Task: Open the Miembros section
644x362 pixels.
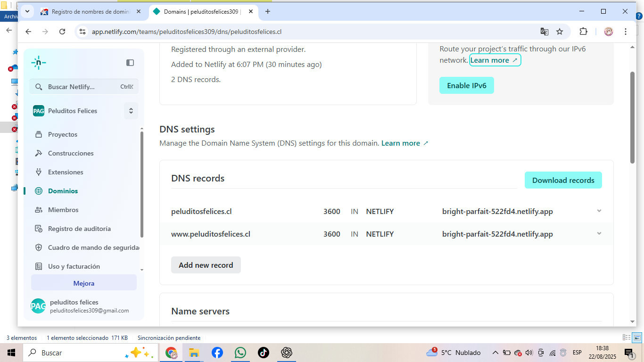Action: click(x=63, y=210)
